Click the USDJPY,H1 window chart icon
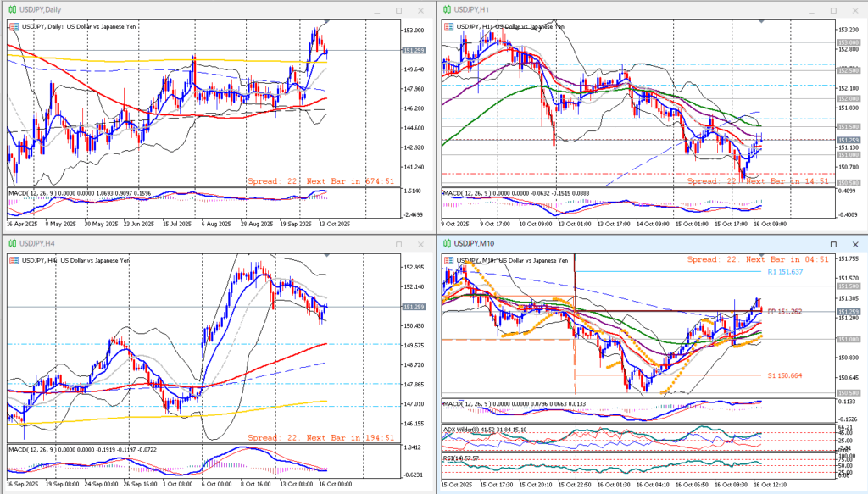 [446, 9]
